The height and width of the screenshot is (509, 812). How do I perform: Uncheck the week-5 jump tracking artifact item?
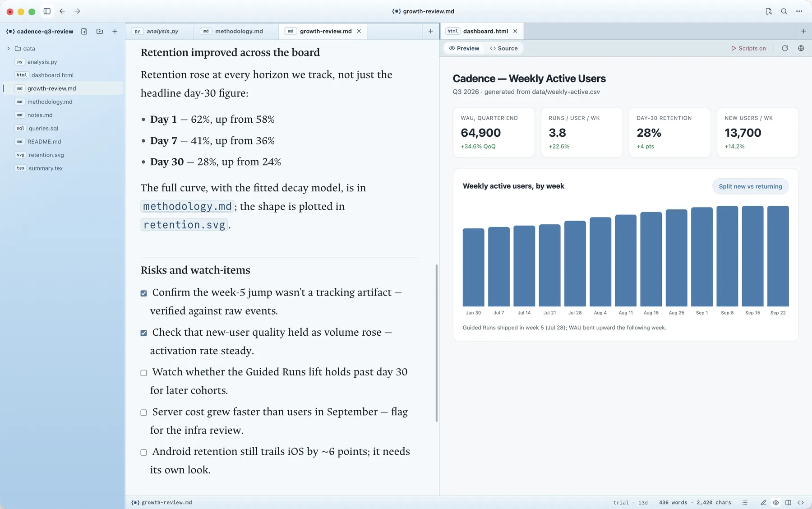pos(143,293)
